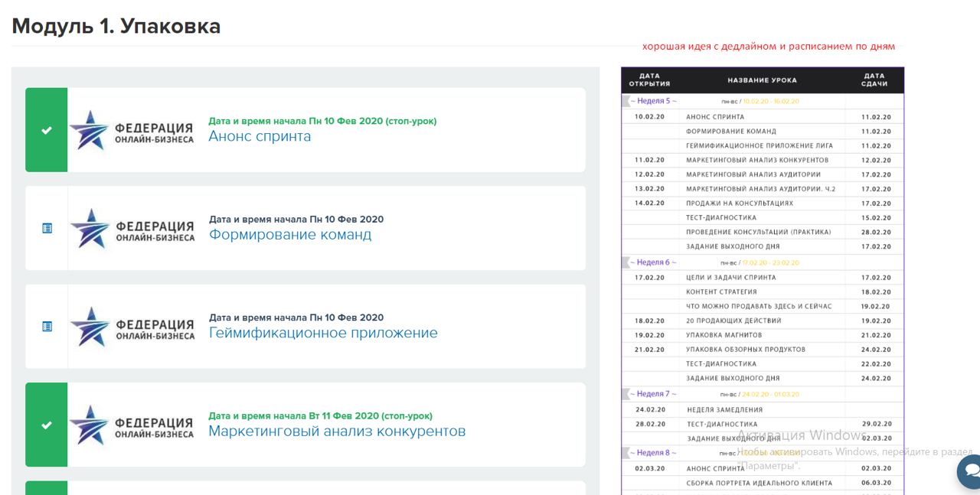This screenshot has width=980, height=495.
Task: Click the ~ Неделя 7 ~ week marker
Action: coord(654,394)
